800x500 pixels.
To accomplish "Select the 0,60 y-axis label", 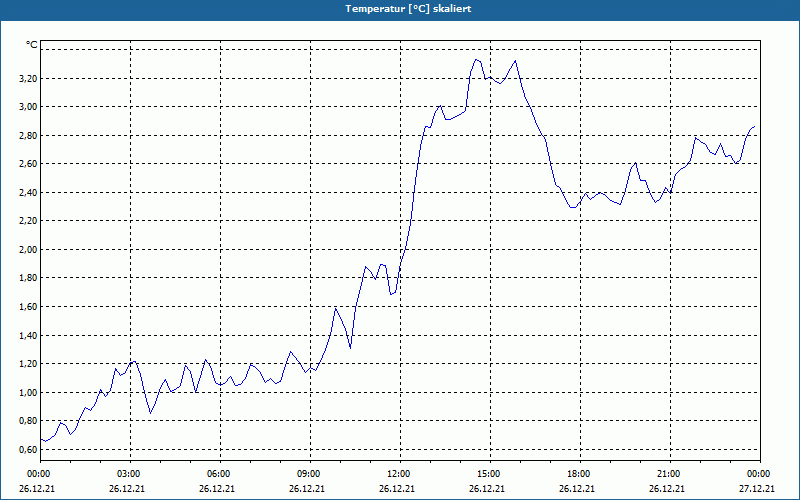I will point(29,449).
